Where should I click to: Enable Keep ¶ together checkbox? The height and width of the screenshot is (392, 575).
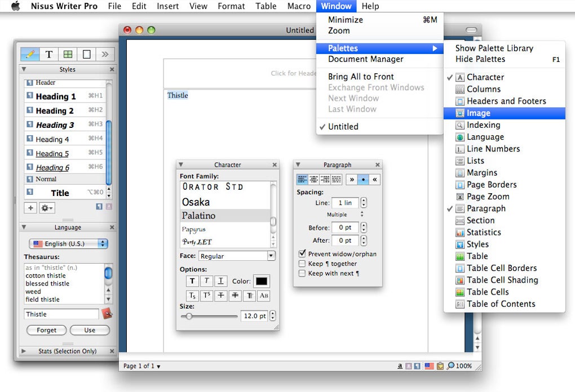(x=302, y=264)
